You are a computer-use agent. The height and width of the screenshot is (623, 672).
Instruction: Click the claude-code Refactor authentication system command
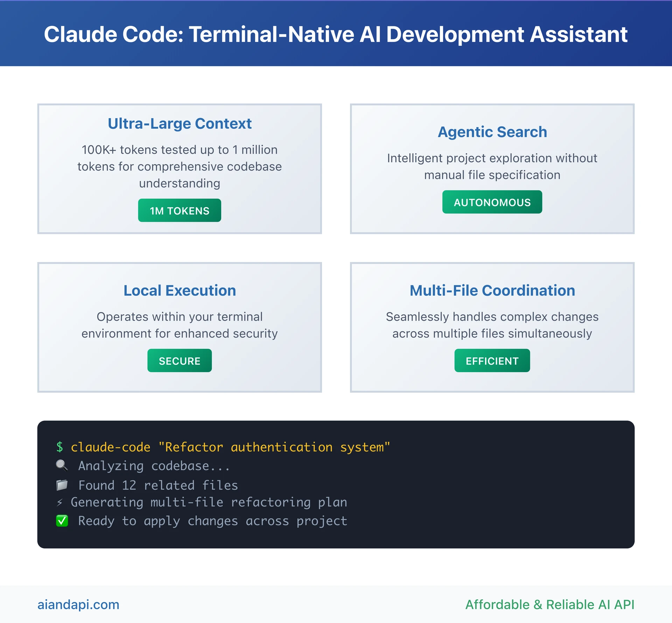click(x=230, y=447)
